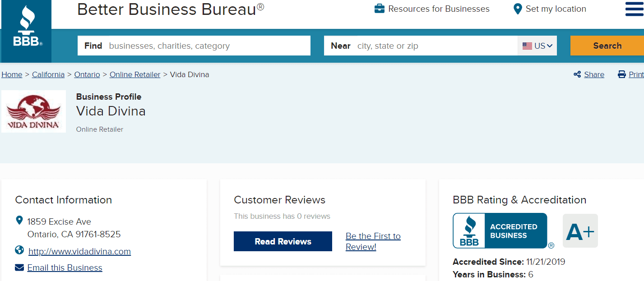Viewport: 644px width, 281px height.
Task: Click the Vida Divina breadcrumb text
Action: (x=190, y=74)
